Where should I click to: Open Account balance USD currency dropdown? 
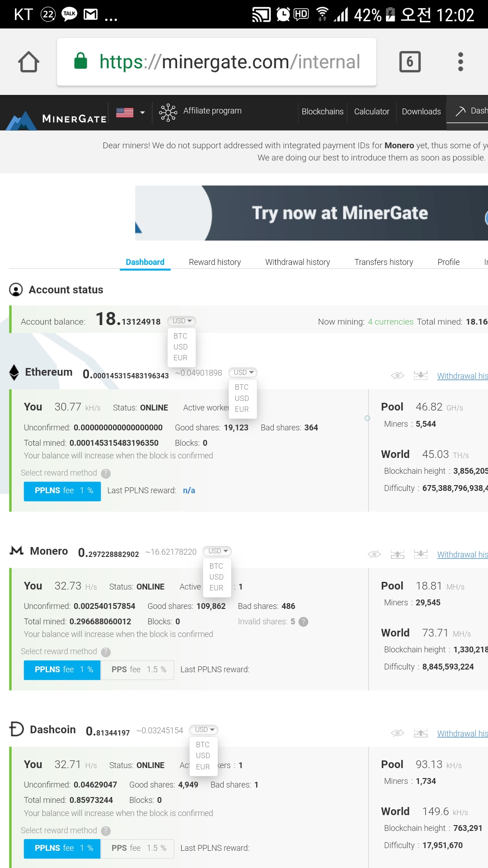pyautogui.click(x=182, y=321)
